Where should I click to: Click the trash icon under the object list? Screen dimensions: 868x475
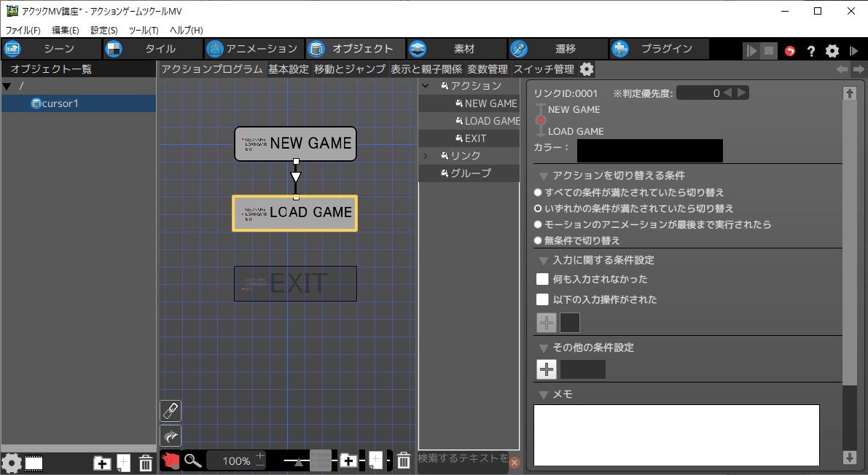146,463
